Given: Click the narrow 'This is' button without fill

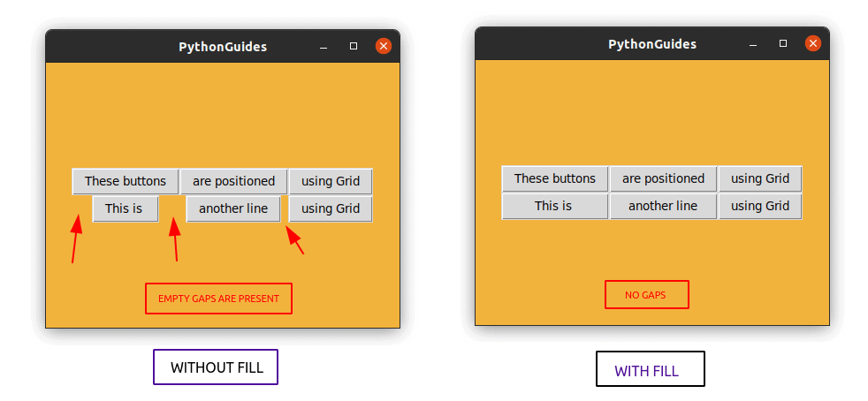Looking at the screenshot, I should (x=126, y=208).
